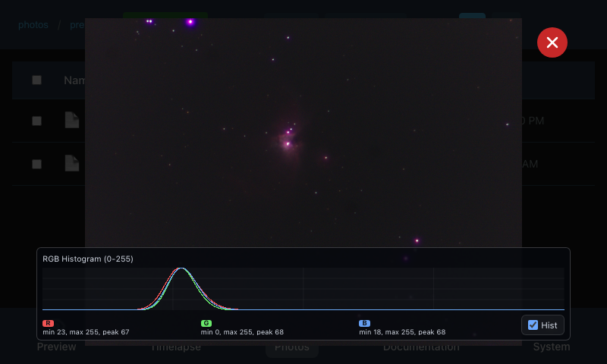Navigate to photos breadcrumb link
This screenshot has width=607, height=364.
click(33, 24)
